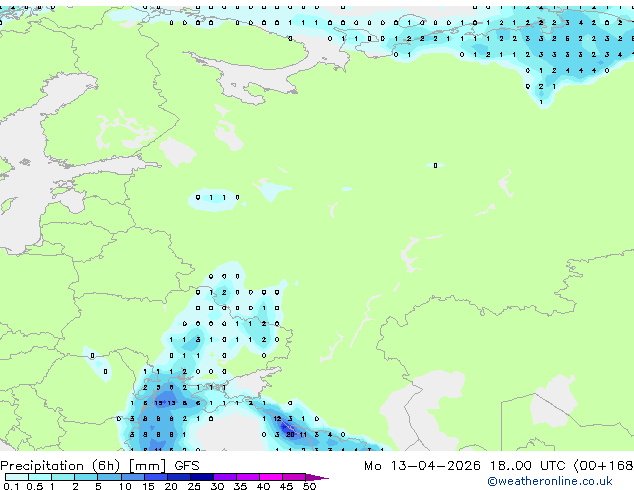Pick the 30–35 mm purple legend swatch
634x490 pixels.
tap(225, 477)
